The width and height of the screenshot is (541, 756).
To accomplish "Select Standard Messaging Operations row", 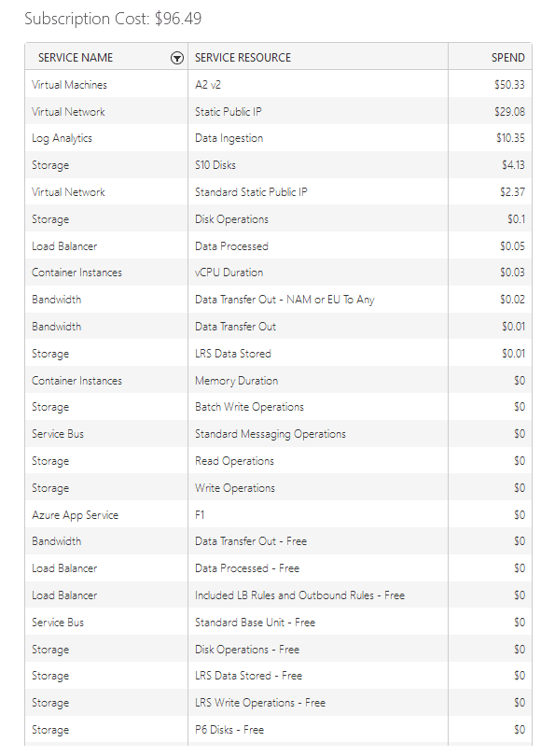I will (279, 434).
